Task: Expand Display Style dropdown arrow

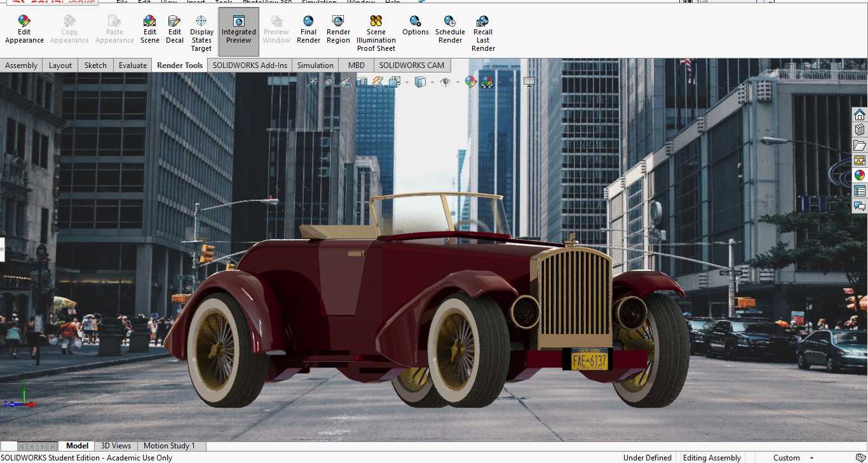Action: click(432, 82)
